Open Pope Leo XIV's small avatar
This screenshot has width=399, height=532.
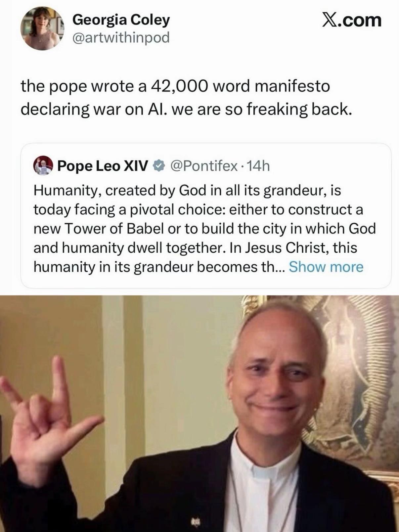pos(43,165)
